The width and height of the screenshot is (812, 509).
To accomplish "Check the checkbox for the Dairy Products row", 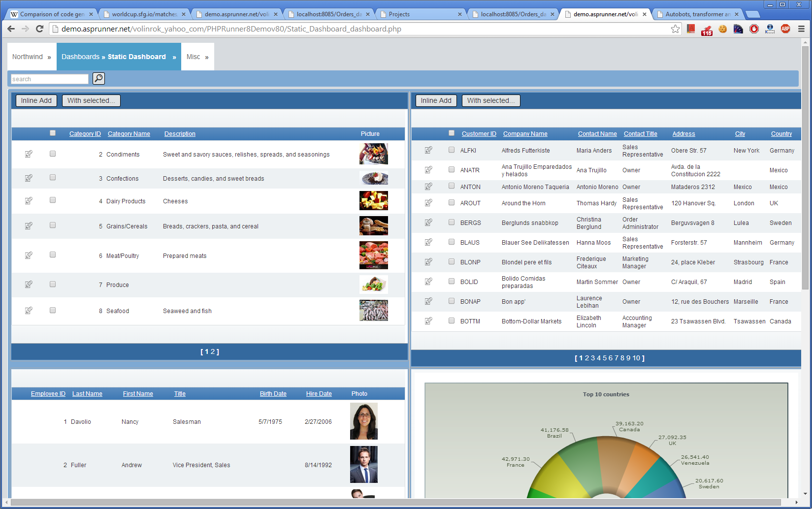I will [x=52, y=200].
